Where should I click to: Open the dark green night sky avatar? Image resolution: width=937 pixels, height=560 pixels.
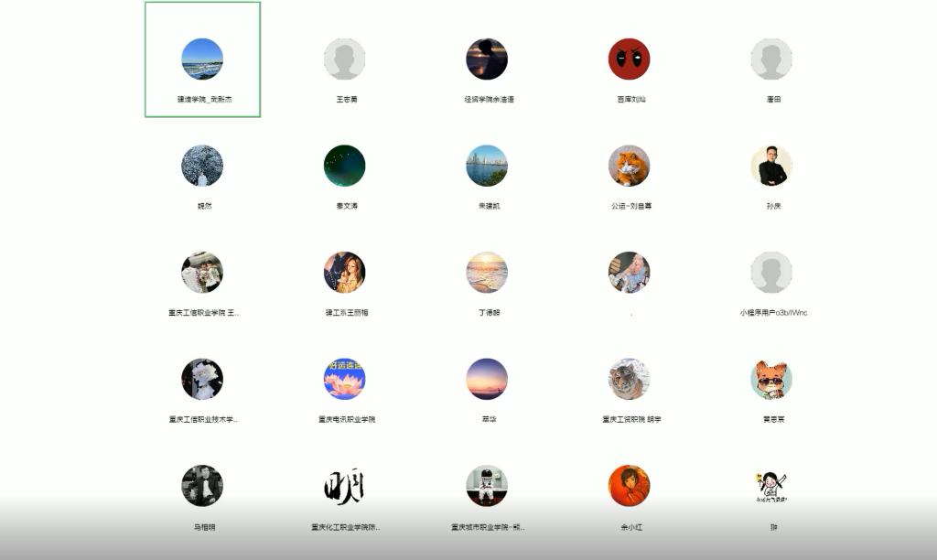345,166
